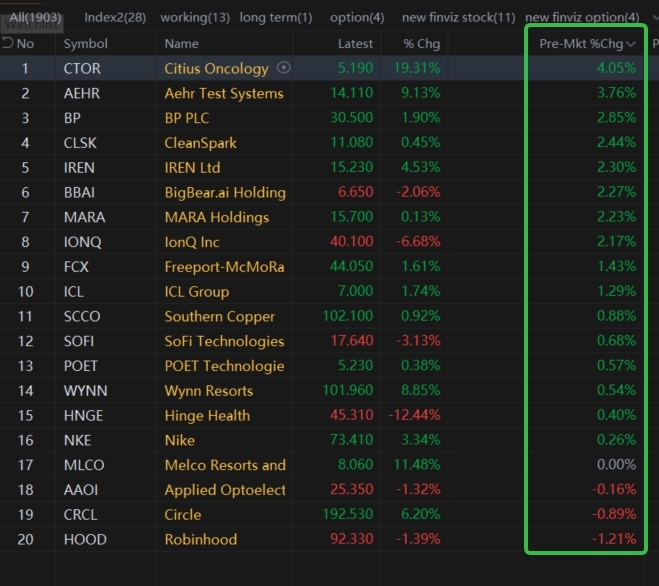Image resolution: width=659 pixels, height=586 pixels.
Task: Click the -12.44% change value
Action: coord(414,415)
